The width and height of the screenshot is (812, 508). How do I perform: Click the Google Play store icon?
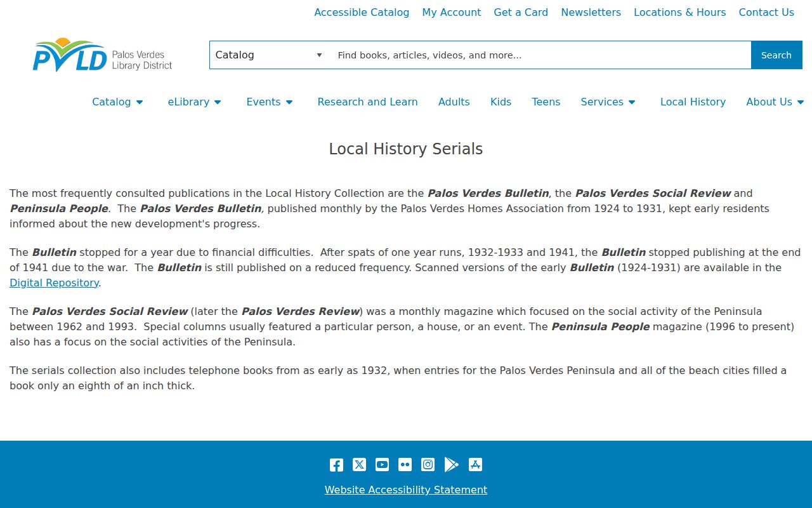tap(451, 465)
